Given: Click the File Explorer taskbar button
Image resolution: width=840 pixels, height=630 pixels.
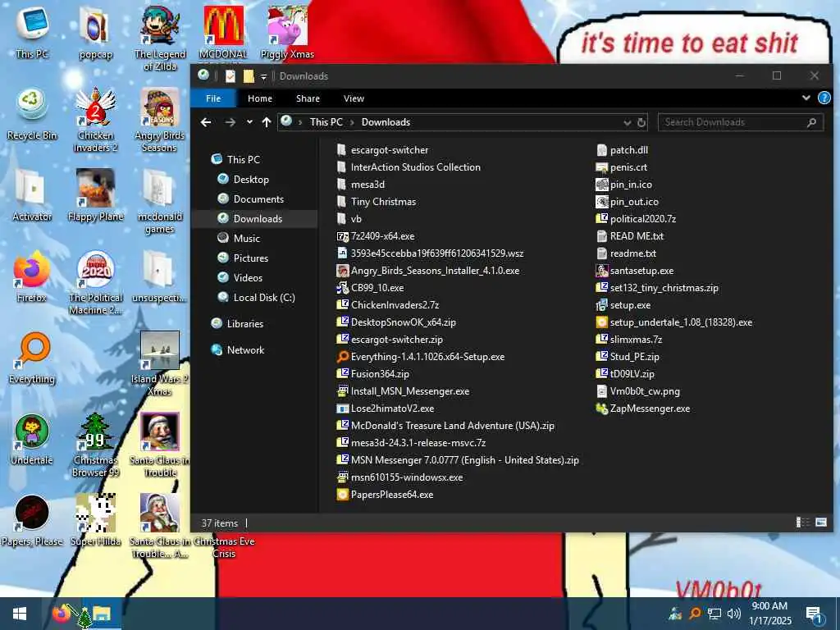Looking at the screenshot, I should tap(102, 614).
